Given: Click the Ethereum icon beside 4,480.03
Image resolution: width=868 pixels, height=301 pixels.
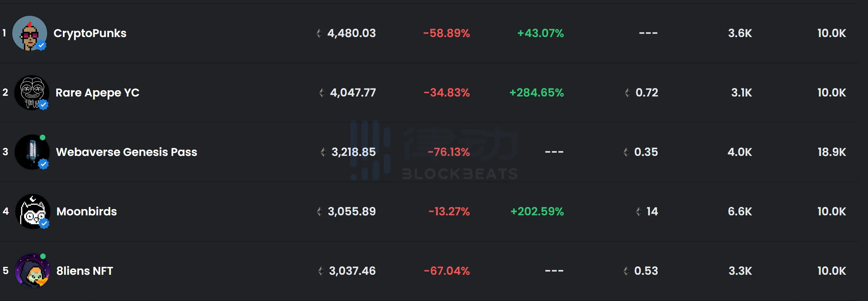Looking at the screenshot, I should click(319, 33).
